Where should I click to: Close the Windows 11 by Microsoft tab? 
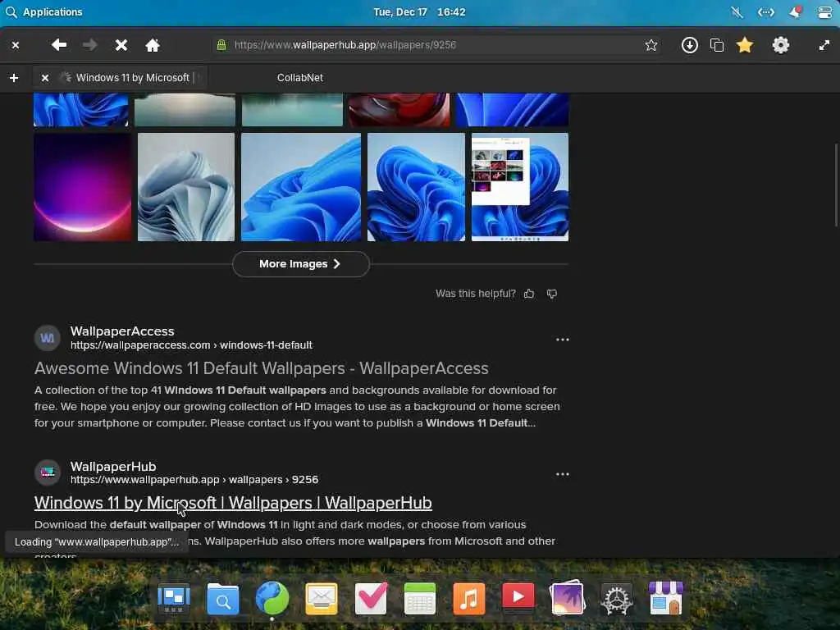[45, 78]
